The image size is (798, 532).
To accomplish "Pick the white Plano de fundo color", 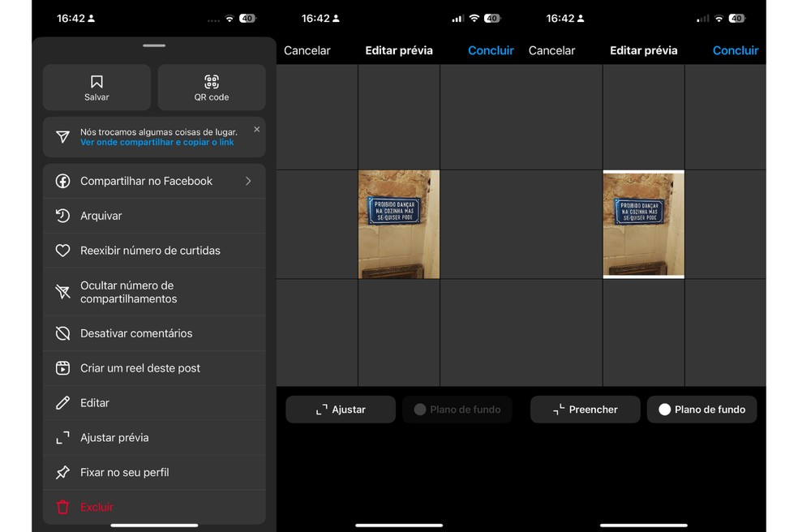I will tap(701, 410).
